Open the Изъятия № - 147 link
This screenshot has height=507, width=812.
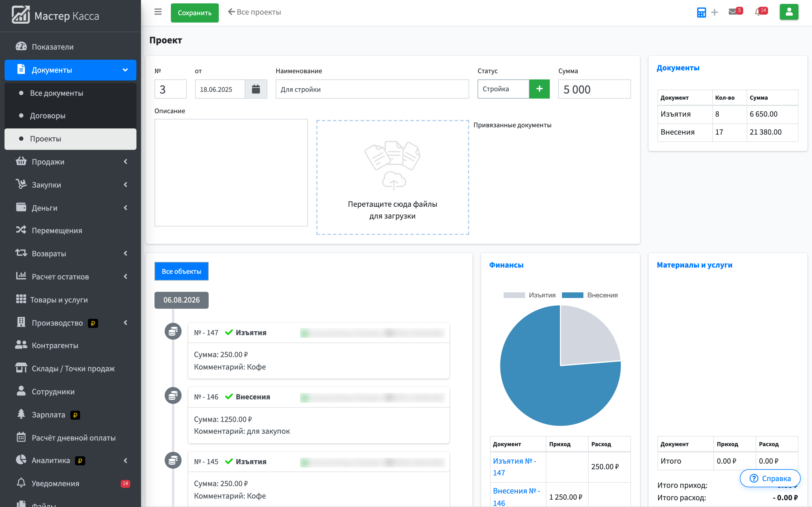514,467
